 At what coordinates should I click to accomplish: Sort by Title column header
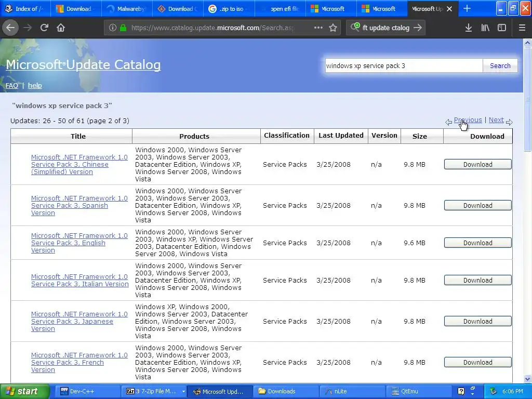coord(78,137)
